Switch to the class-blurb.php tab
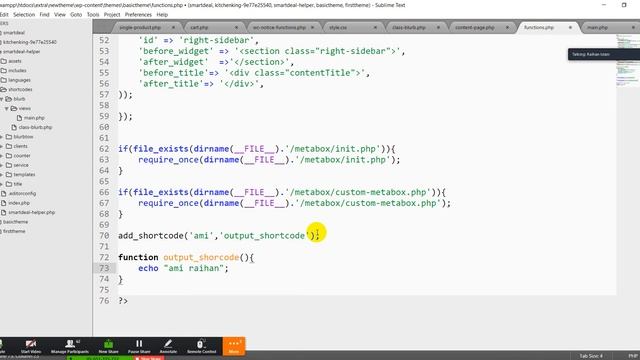640x360 pixels. [409, 27]
